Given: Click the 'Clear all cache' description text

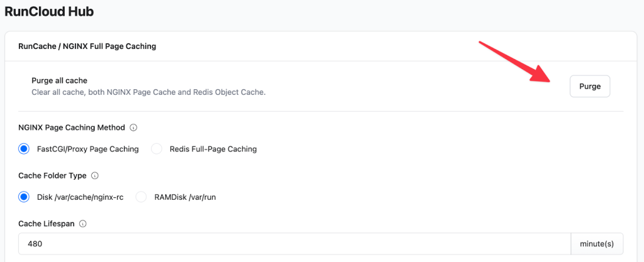Looking at the screenshot, I should point(148,92).
